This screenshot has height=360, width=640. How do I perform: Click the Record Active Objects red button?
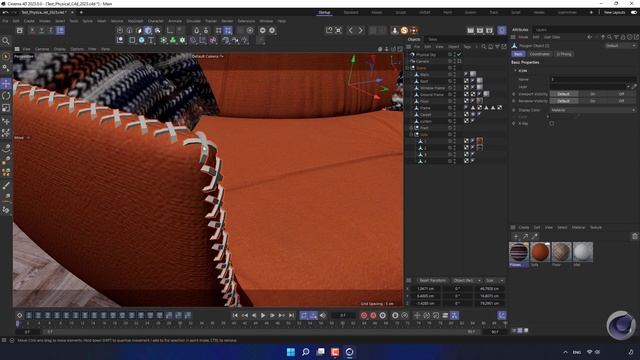pos(364,316)
